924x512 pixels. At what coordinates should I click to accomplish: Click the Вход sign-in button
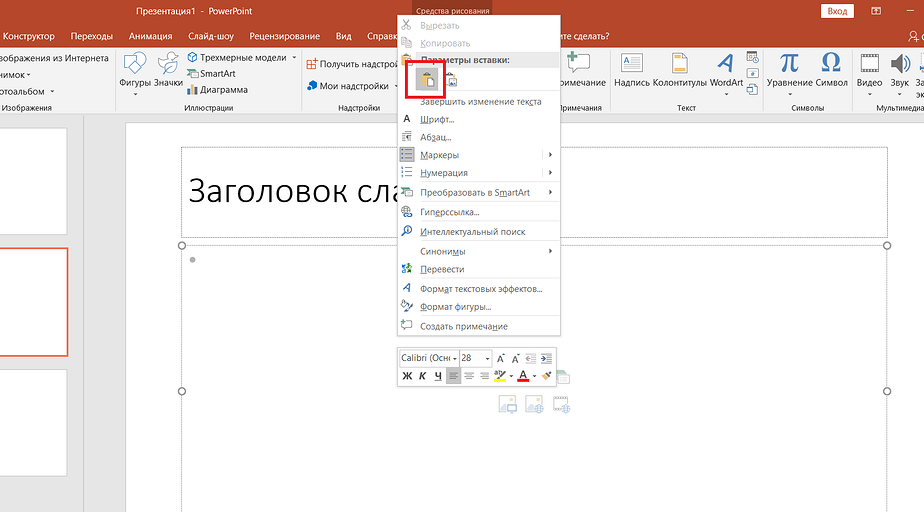click(x=836, y=11)
